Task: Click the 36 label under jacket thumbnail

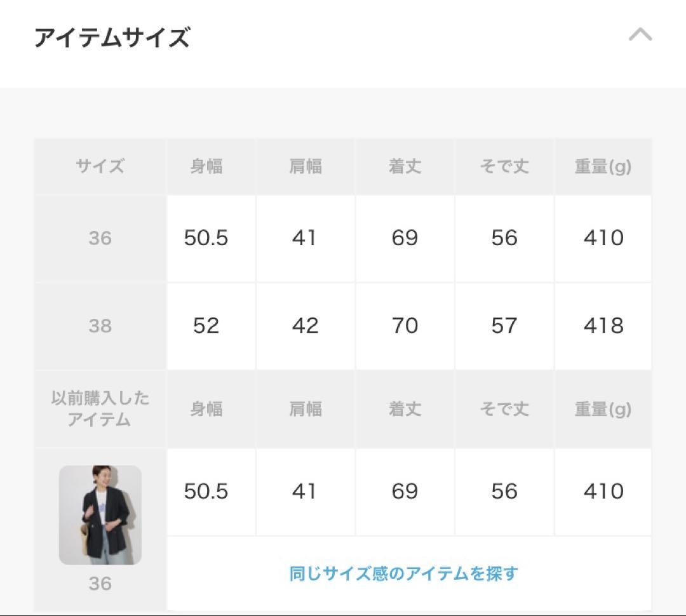Action: [x=100, y=584]
